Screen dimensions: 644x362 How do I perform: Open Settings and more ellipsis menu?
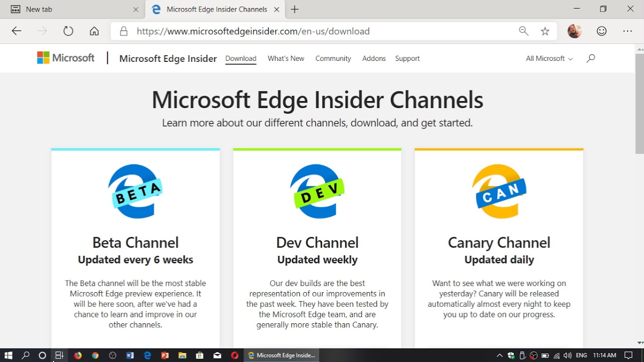627,31
